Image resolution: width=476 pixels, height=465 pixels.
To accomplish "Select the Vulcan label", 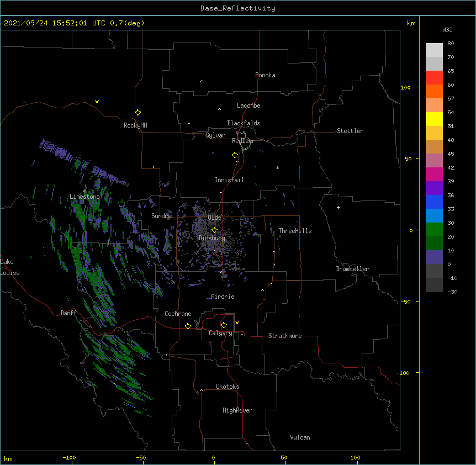I will (x=300, y=438).
